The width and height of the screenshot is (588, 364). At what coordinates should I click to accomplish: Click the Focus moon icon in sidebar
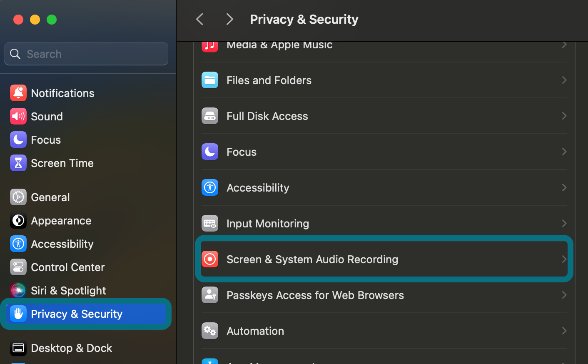click(x=18, y=140)
